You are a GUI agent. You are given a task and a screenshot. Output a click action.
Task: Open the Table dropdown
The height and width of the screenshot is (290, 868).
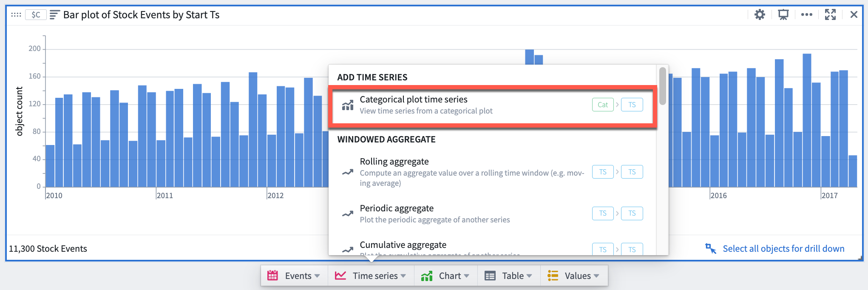pos(509,276)
